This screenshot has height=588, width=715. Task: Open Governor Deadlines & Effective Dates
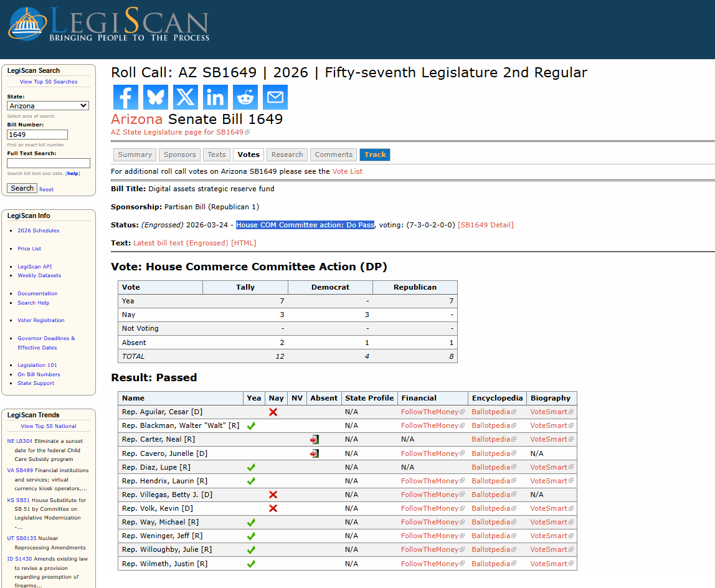[46, 343]
